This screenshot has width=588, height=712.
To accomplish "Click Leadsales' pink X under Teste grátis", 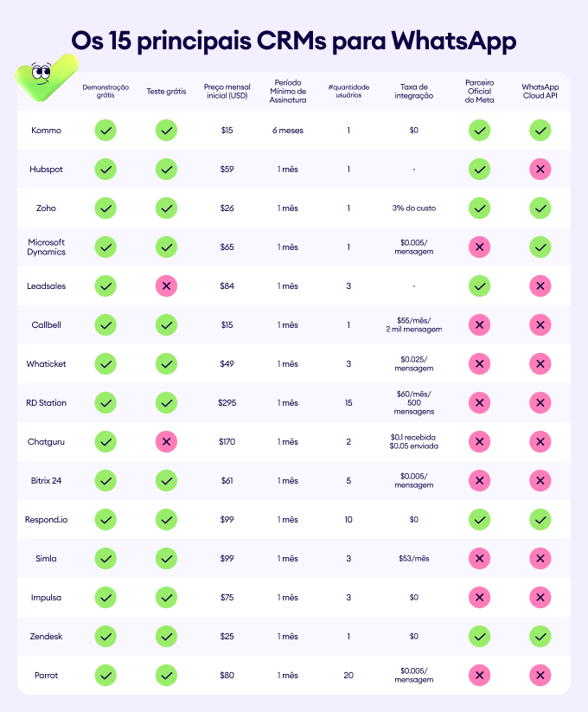I will 166,285.
